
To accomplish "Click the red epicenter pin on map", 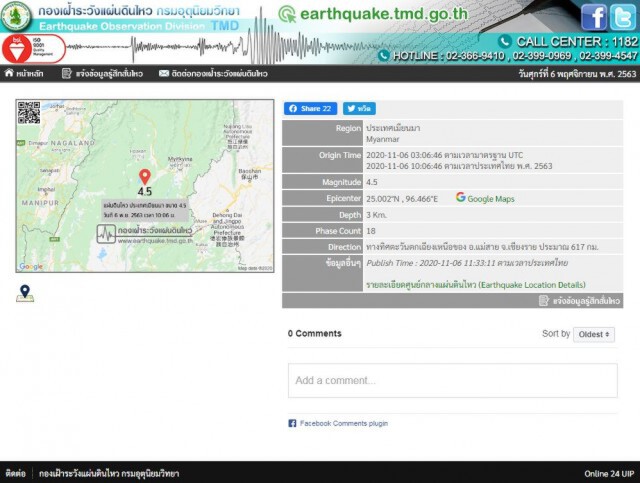I will pyautogui.click(x=144, y=177).
